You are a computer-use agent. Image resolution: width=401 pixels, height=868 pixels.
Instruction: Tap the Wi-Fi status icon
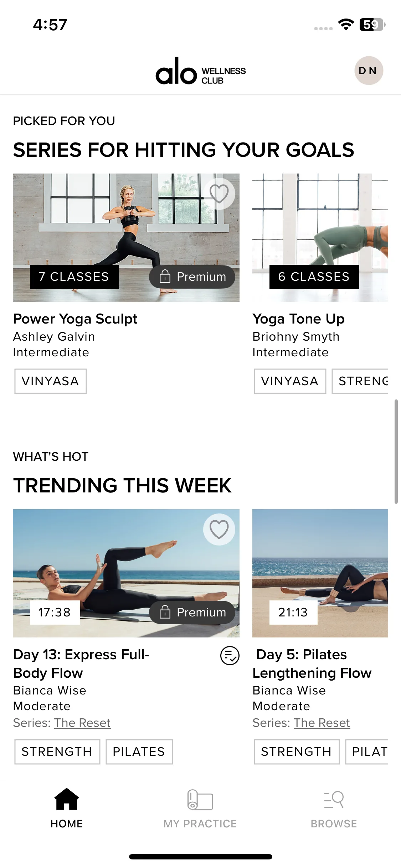(x=346, y=25)
